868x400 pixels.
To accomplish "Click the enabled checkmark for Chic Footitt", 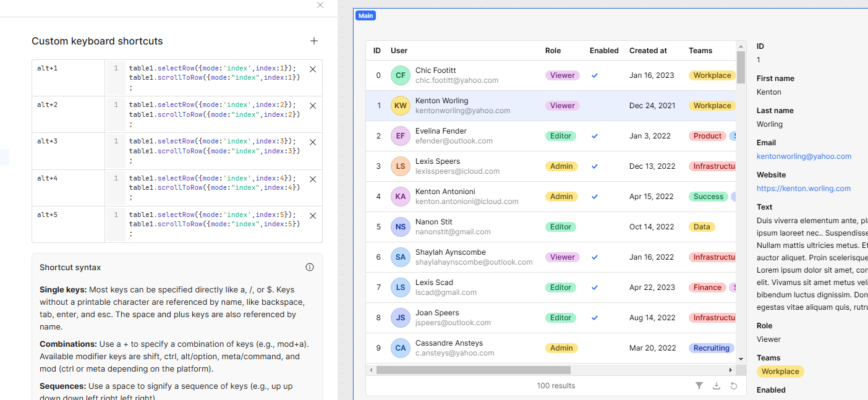I will pos(595,75).
